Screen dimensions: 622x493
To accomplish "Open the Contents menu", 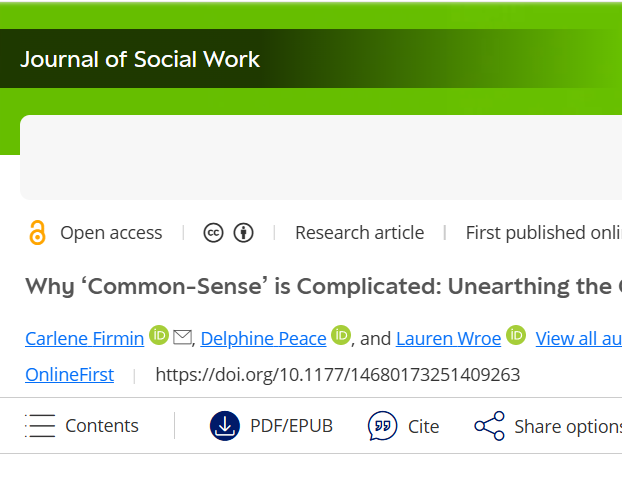I will [x=82, y=426].
